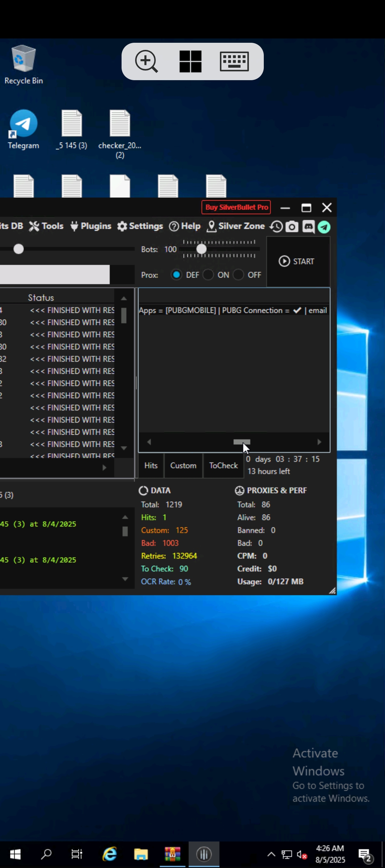Select the ON proxy radio button
This screenshot has height=868, width=385.
[208, 275]
